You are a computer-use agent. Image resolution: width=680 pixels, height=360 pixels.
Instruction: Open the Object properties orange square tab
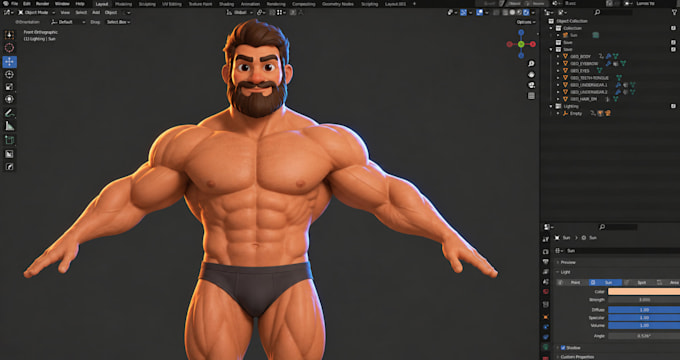pos(546,317)
